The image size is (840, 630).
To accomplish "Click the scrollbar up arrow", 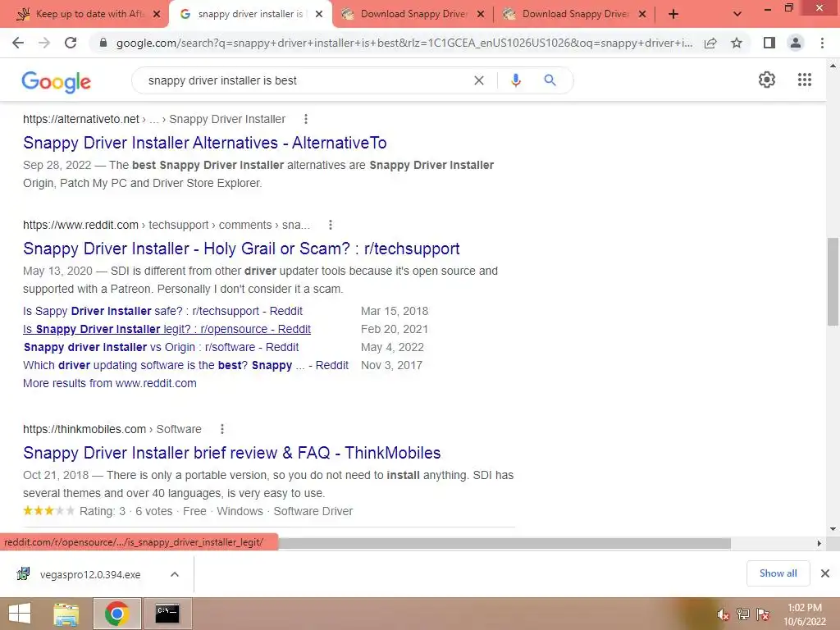I will tap(833, 66).
